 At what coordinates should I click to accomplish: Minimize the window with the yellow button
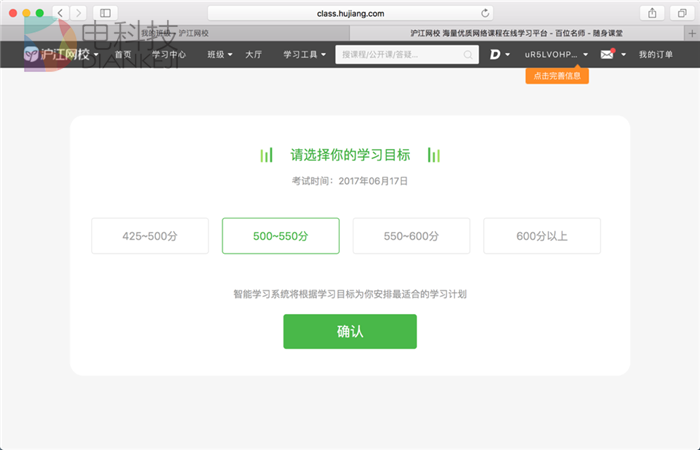26,13
